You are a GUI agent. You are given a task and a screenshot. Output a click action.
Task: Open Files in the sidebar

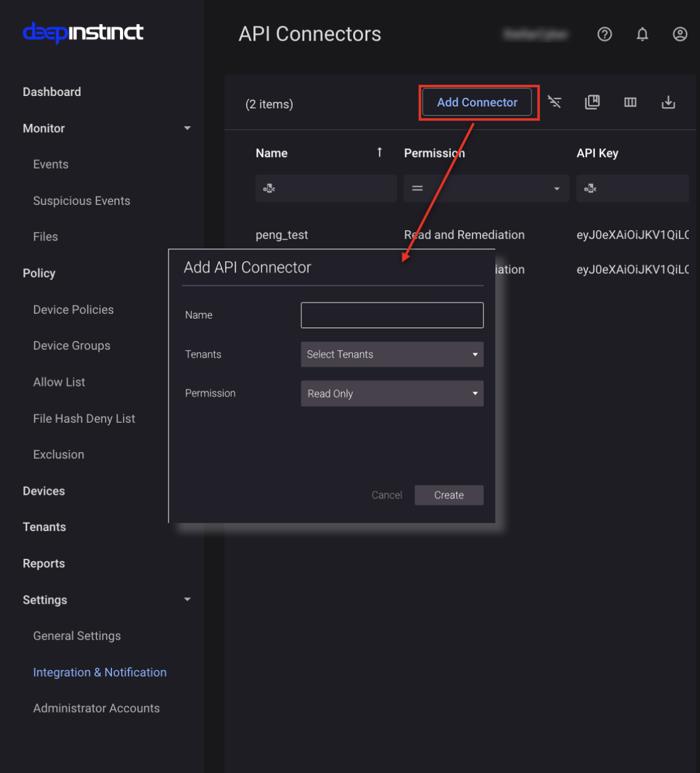click(46, 237)
